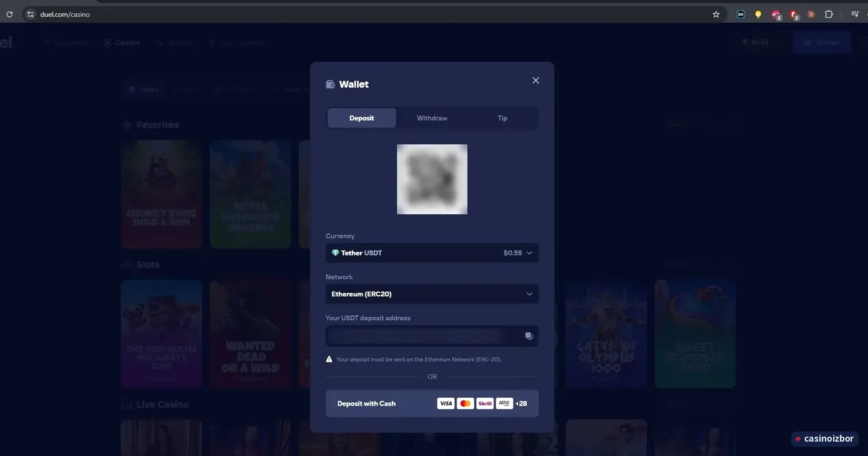
Task: Click the blurred deposit QR code
Action: coord(432,179)
